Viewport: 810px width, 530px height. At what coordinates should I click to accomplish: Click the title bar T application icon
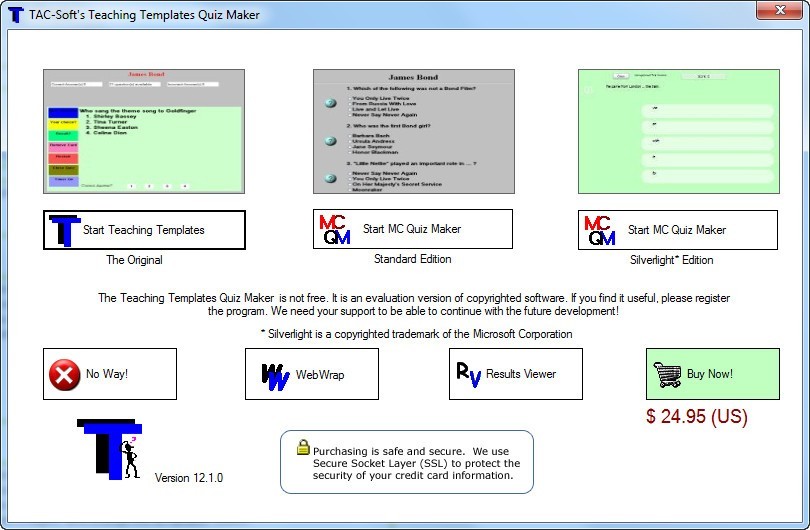coord(16,14)
